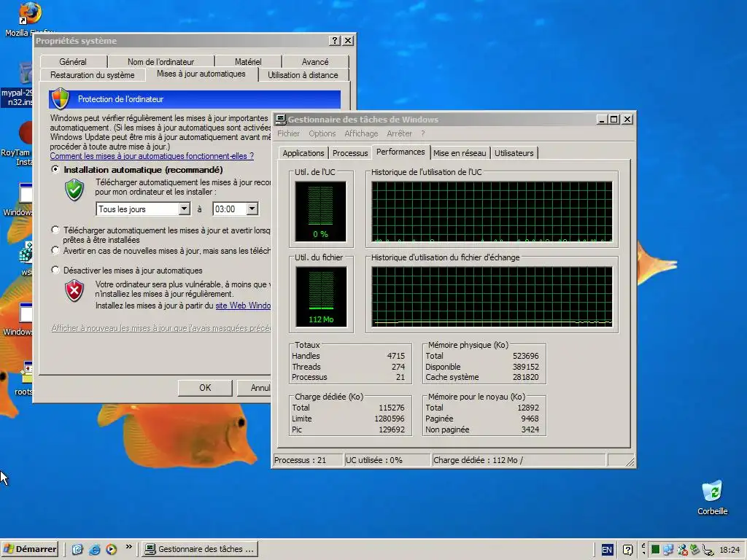Image resolution: width=747 pixels, height=560 pixels.
Task: Click the Disponible memory value 389152
Action: 526,367
